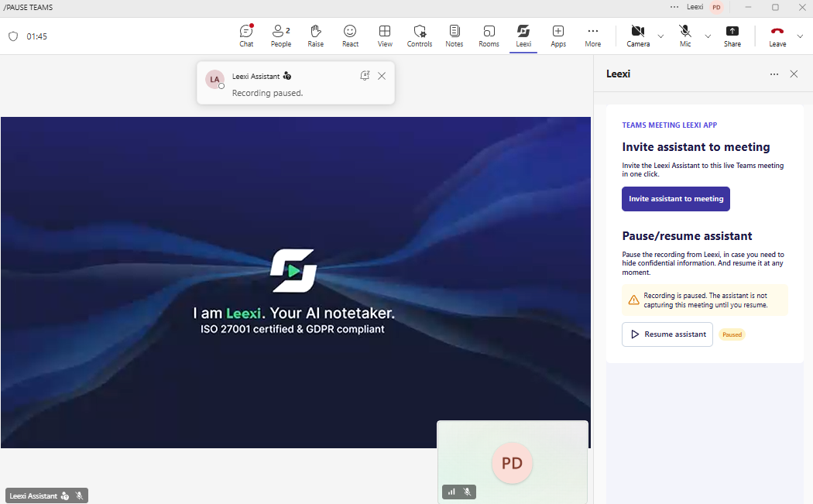Viewport: 813px width, 504px height.
Task: Open breakout Rooms
Action: pyautogui.click(x=489, y=36)
